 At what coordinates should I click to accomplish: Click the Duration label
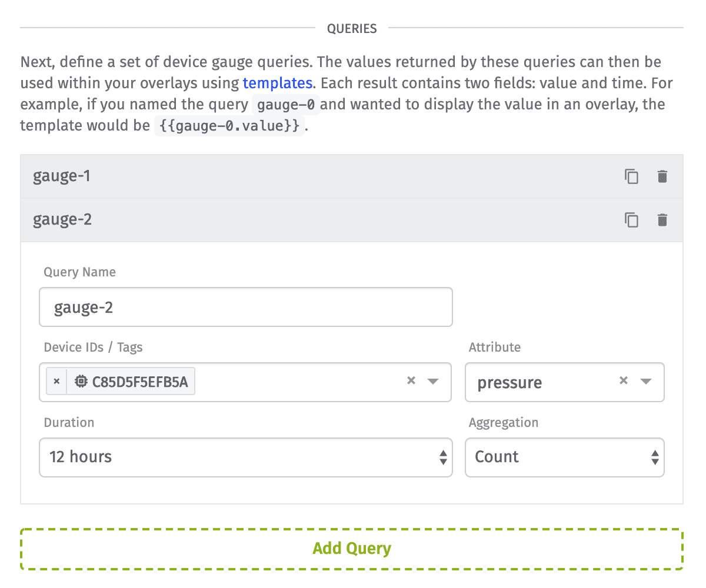(x=69, y=423)
